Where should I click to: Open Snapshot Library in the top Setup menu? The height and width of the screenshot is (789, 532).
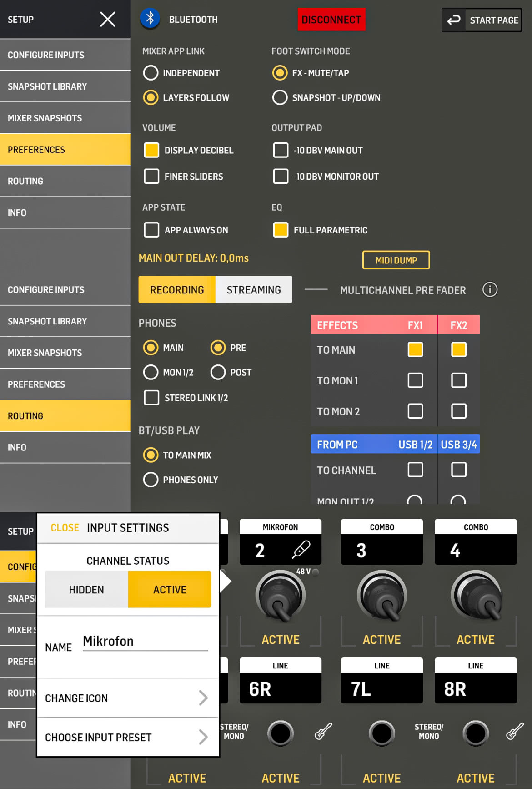point(65,86)
